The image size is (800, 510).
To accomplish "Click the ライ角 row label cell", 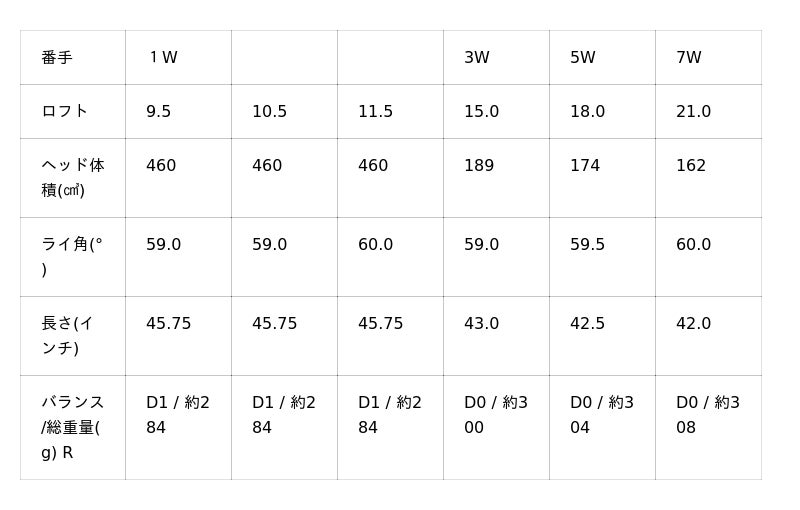I will (x=72, y=256).
